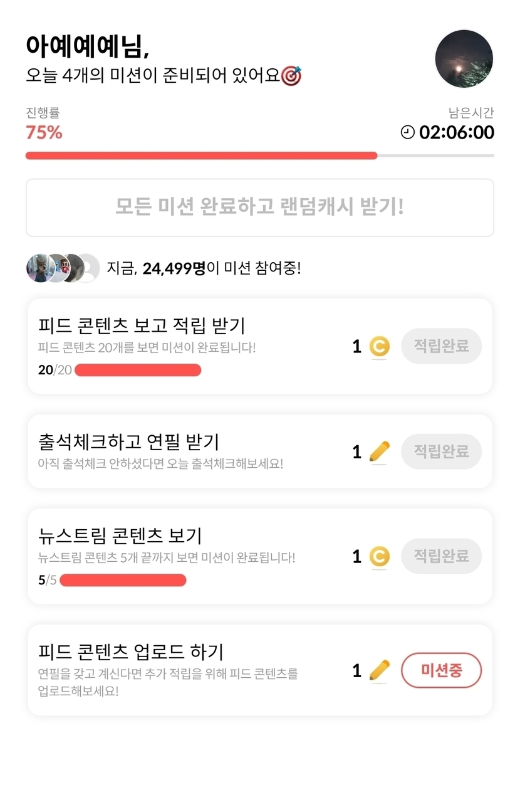520x812 pixels.
Task: Click the clock icon beside remaining time
Action: point(408,132)
